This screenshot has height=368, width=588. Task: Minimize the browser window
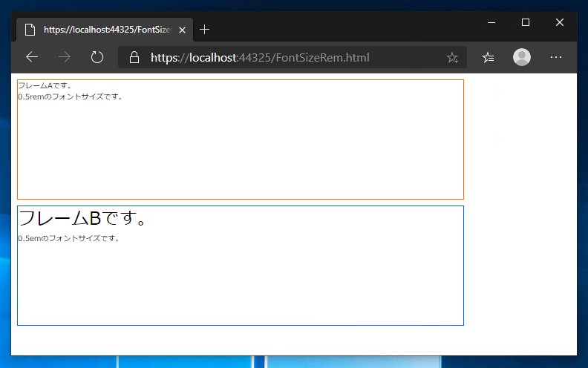[x=491, y=22]
